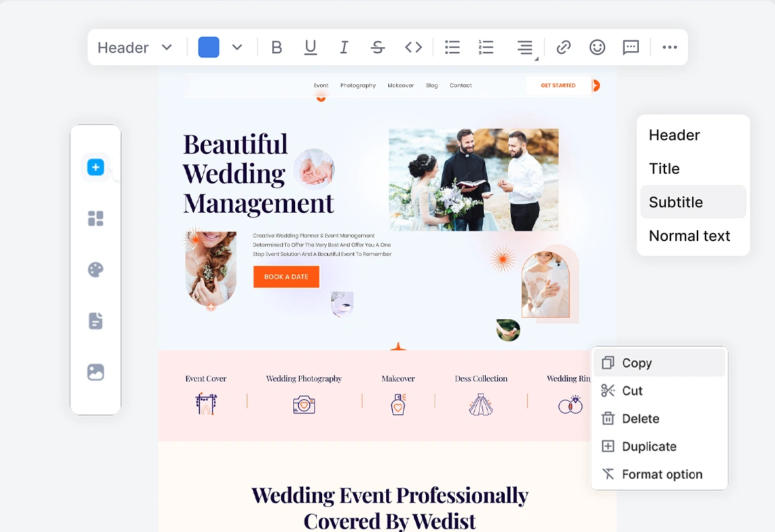Click the insert link icon
This screenshot has height=532, width=775.
563,47
